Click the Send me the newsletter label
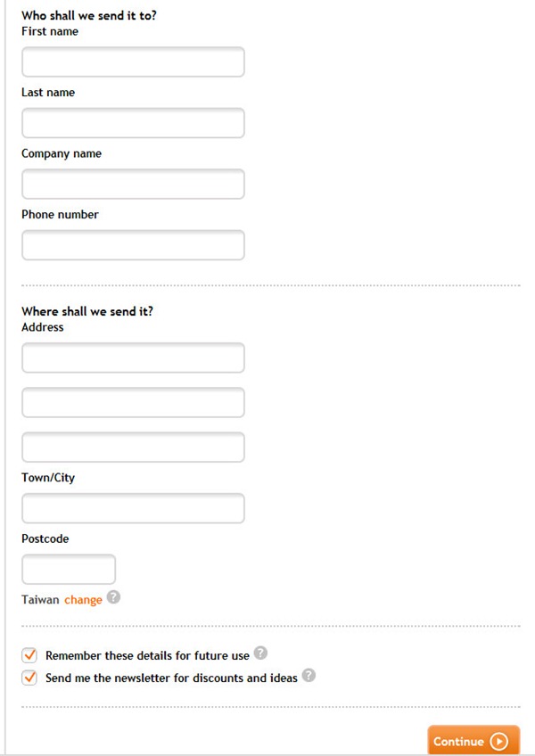This screenshot has height=756, width=535. (x=171, y=678)
